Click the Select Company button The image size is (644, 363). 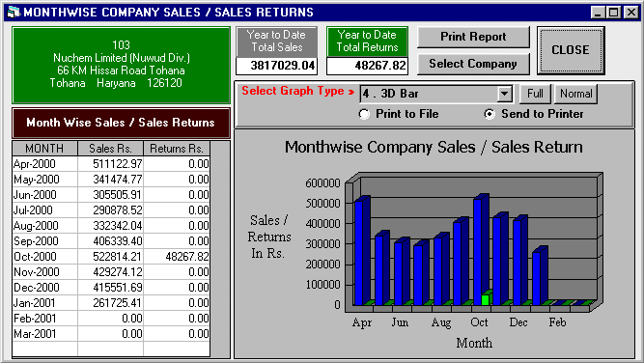tap(473, 64)
